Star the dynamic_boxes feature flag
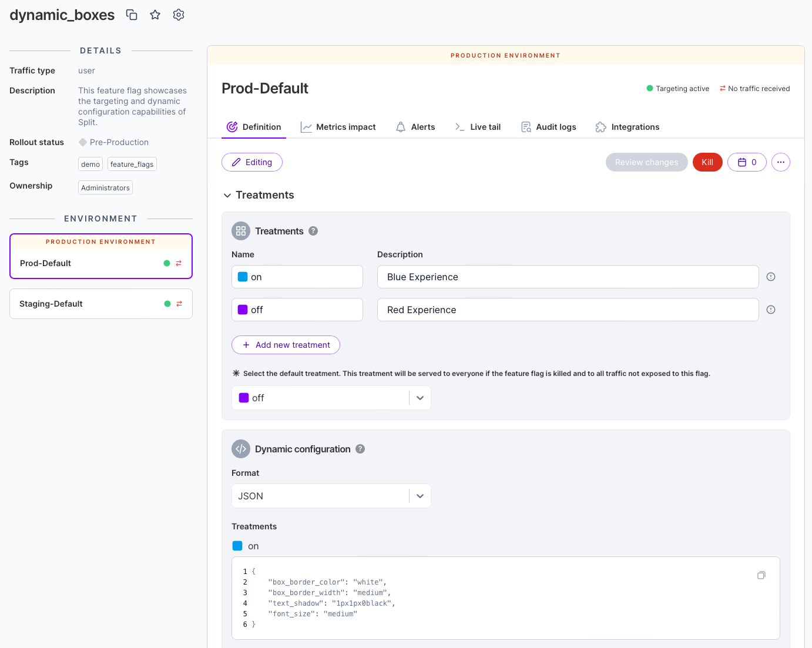Viewport: 812px width, 648px height. (155, 15)
